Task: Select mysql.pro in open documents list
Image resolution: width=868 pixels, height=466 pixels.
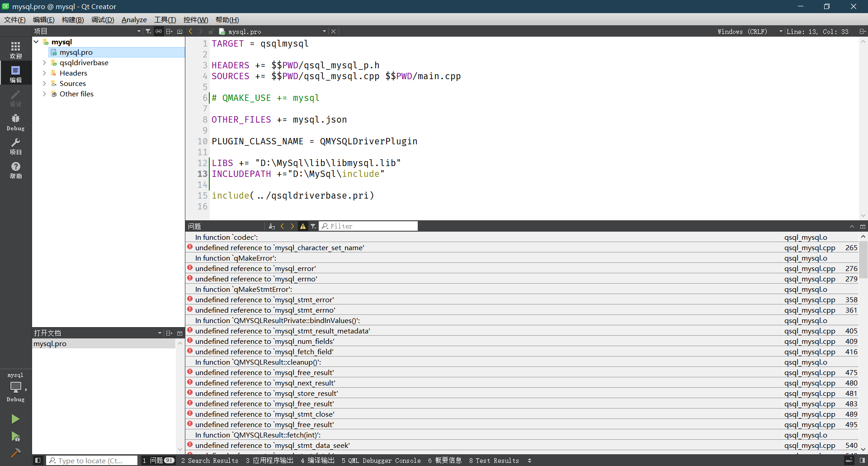Action: pos(104,343)
